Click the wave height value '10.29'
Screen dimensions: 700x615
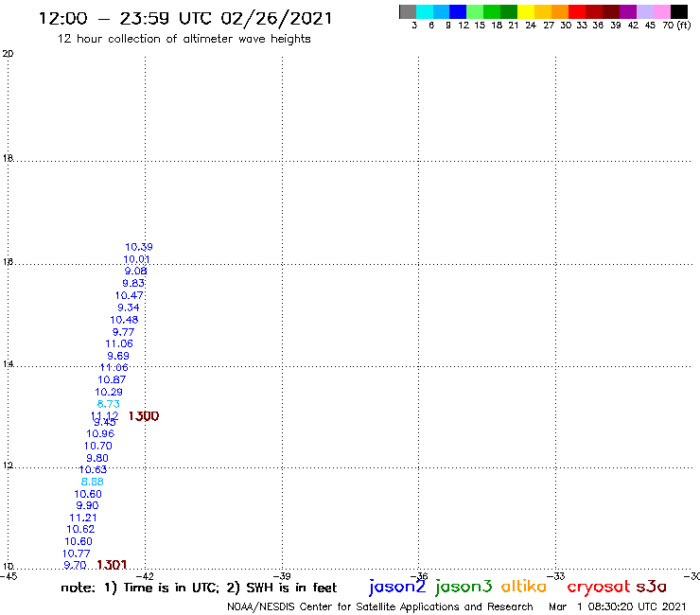click(109, 392)
